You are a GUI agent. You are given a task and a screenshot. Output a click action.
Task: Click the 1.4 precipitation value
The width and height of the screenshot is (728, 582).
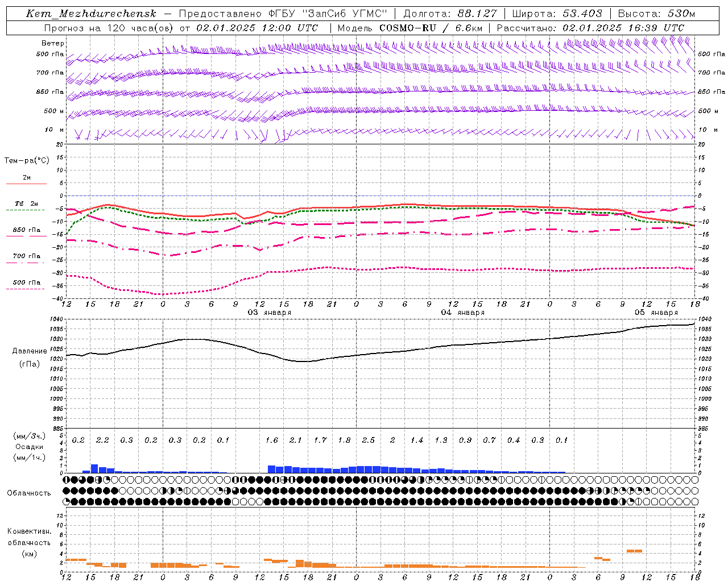pyautogui.click(x=416, y=440)
